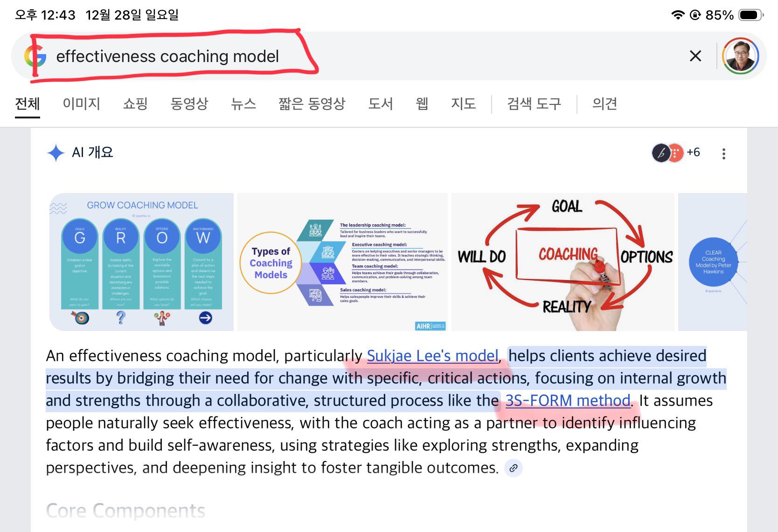Viewport: 778px width, 532px height.
Task: Tap the AI 개요 label
Action: tap(92, 152)
